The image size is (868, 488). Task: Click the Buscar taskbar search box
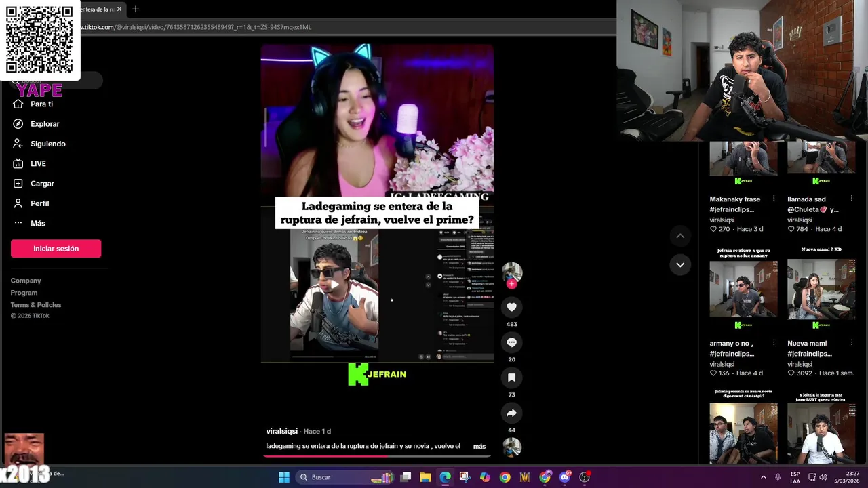(346, 477)
